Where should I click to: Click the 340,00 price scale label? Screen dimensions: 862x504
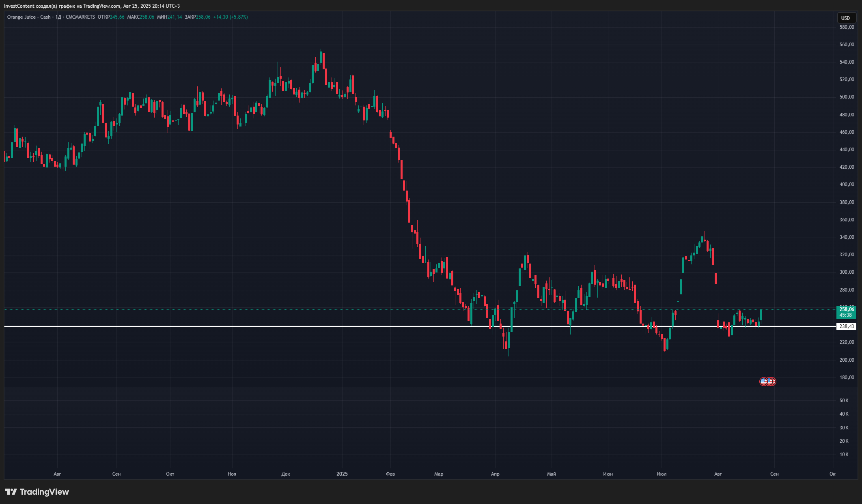(x=847, y=237)
